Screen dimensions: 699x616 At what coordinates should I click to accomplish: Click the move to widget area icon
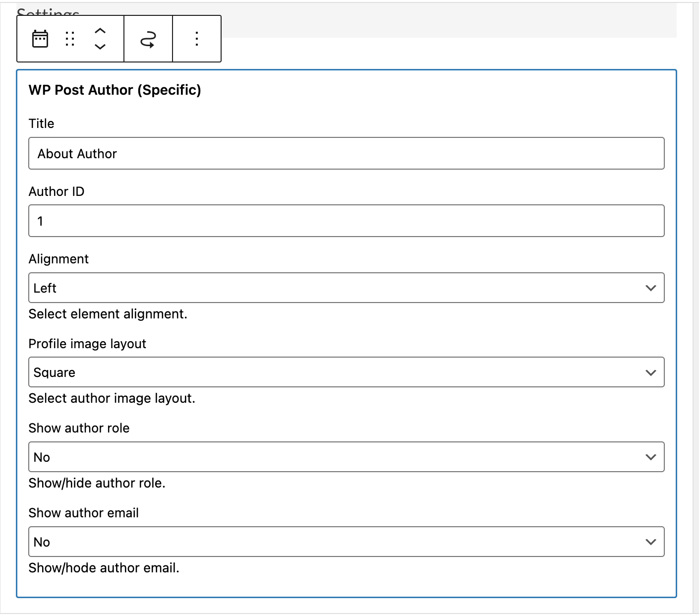(x=148, y=39)
